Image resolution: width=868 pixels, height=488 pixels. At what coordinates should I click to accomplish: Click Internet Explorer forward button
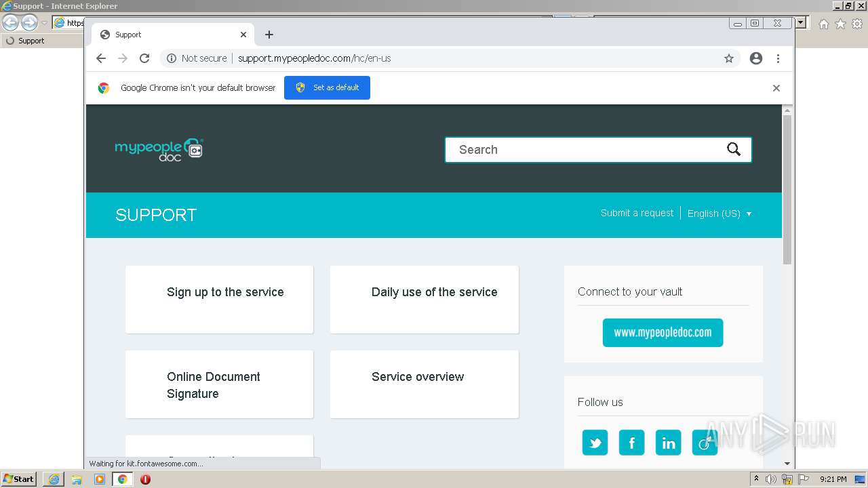coord(29,23)
